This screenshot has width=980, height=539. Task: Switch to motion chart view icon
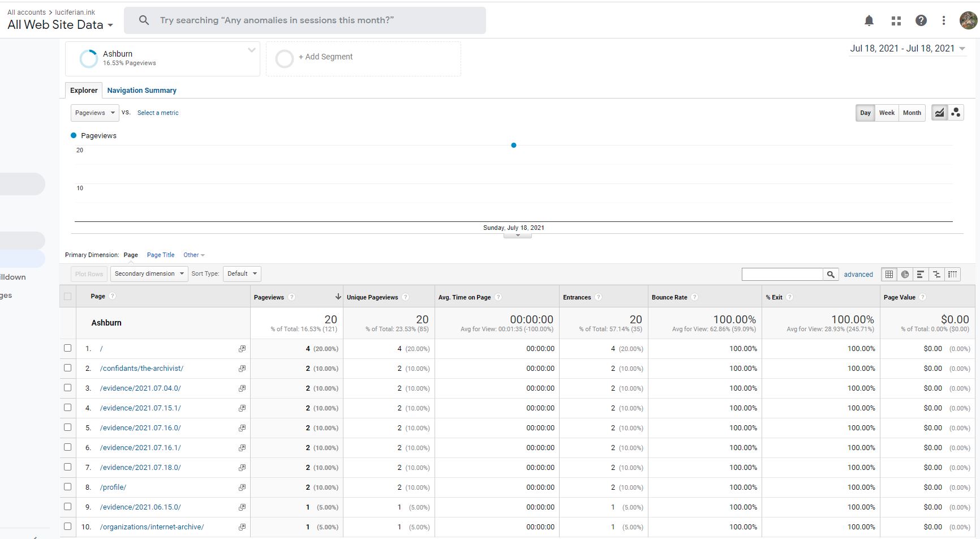(x=956, y=113)
